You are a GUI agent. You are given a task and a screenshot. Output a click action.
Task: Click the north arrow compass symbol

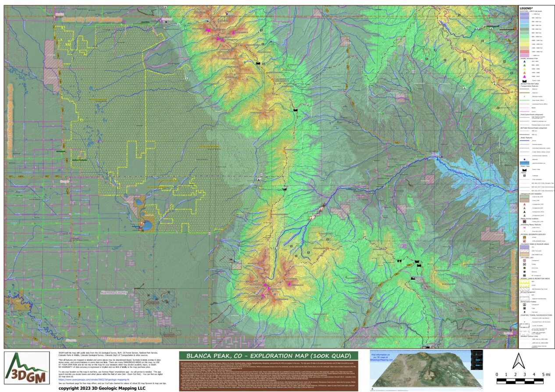pyautogui.click(x=518, y=360)
